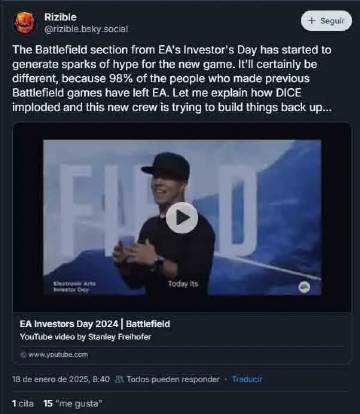This screenshot has width=360, height=414.
Task: View the '1 cita' quotes list
Action: pos(23,404)
